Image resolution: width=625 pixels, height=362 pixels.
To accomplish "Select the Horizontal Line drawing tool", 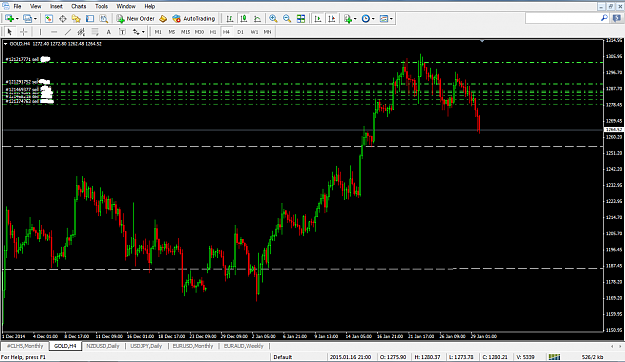I will click(54, 32).
